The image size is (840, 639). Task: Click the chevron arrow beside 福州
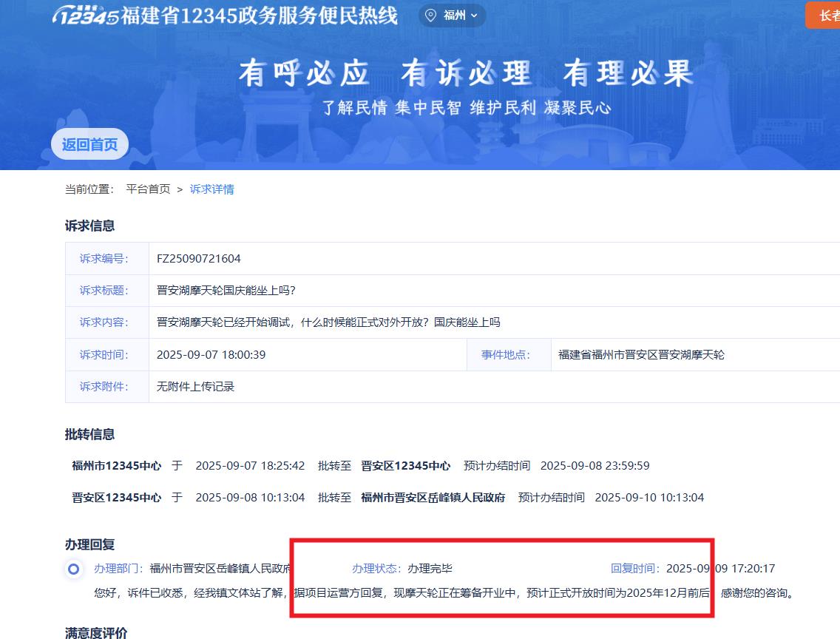[474, 16]
